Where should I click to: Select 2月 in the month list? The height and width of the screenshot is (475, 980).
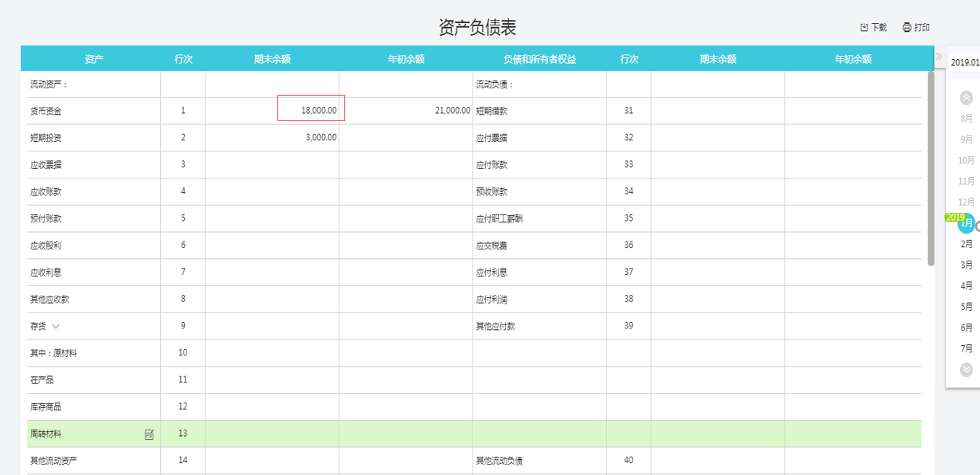coord(966,244)
